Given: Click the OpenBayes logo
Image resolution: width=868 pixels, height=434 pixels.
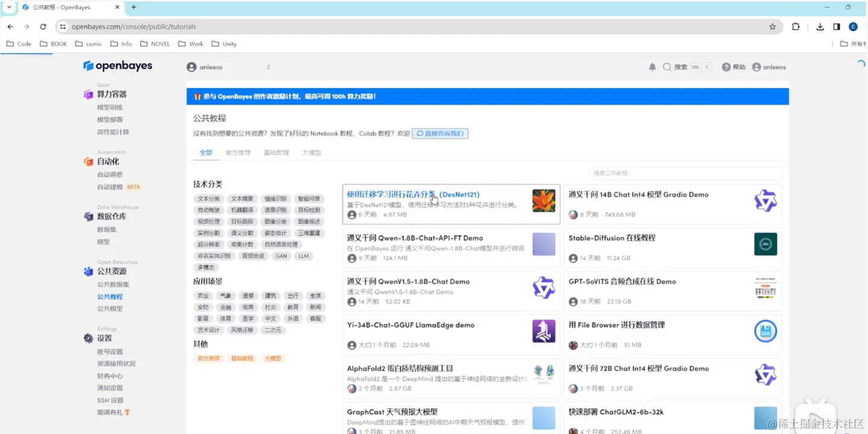Looking at the screenshot, I should point(118,66).
